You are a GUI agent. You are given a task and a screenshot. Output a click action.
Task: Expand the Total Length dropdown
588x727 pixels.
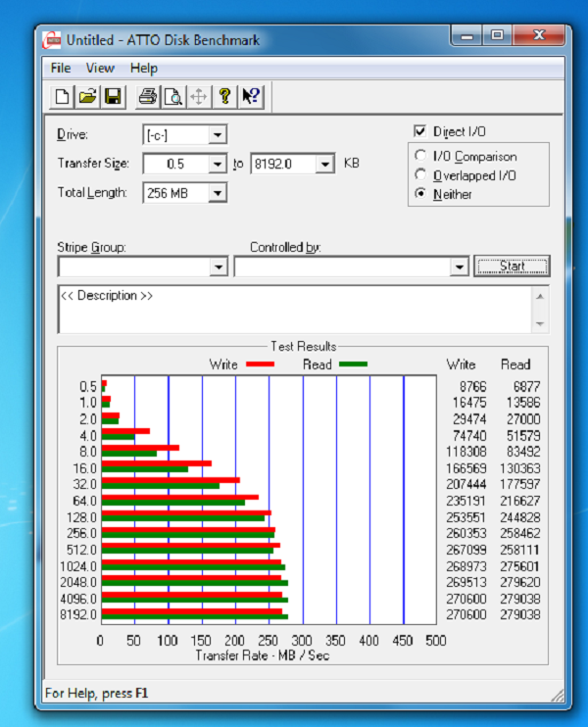pyautogui.click(x=218, y=193)
